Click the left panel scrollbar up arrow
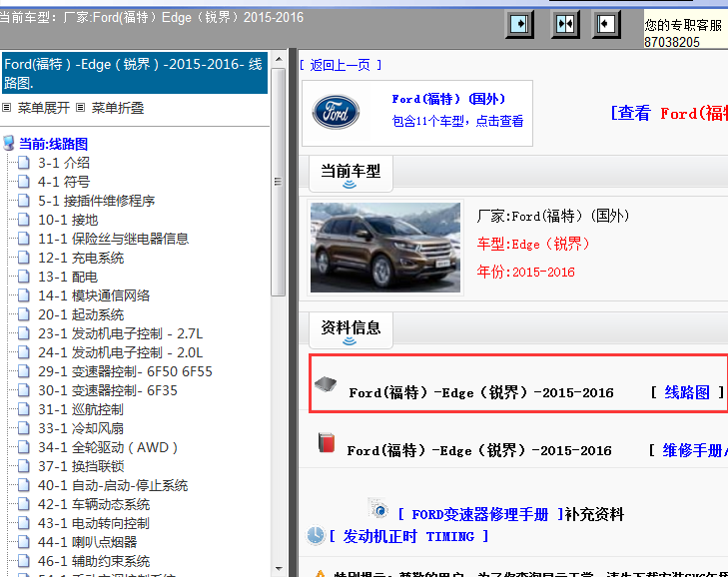This screenshot has height=577, width=728. tap(279, 59)
